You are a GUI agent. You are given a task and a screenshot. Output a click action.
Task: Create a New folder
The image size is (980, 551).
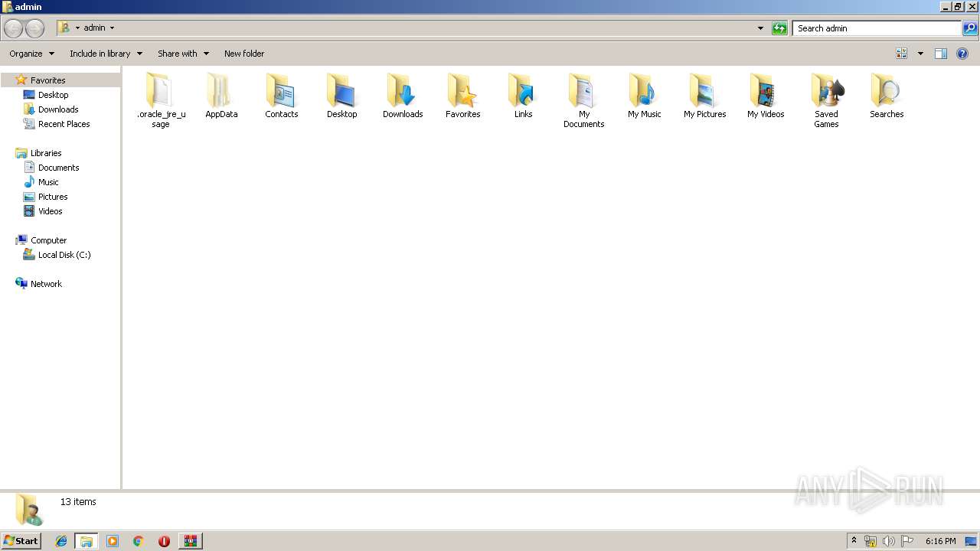click(244, 54)
